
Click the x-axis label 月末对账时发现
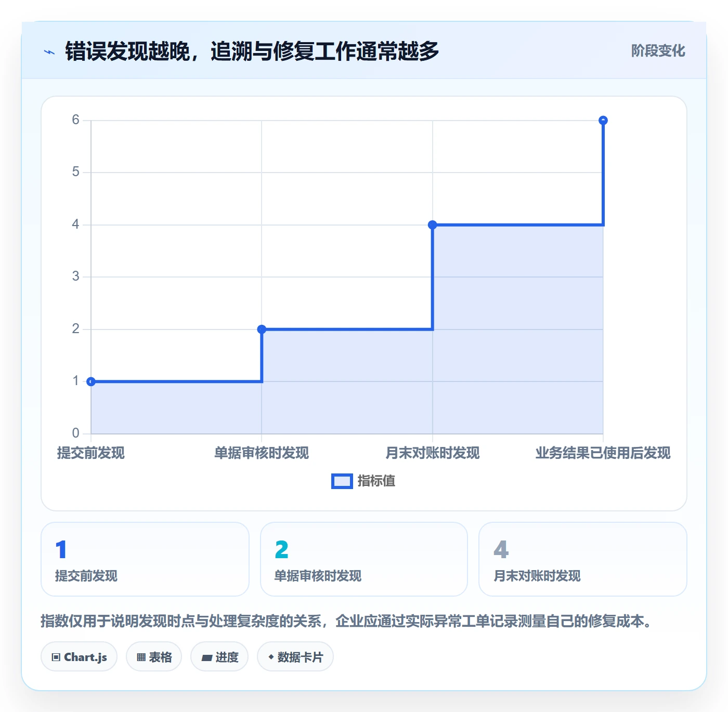pos(432,453)
